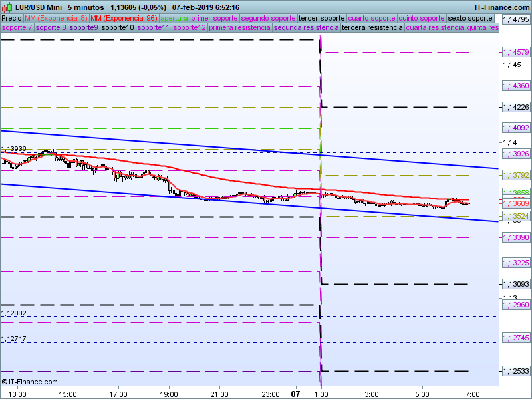Click the '© IT-Finance.com' copyright text
Screen dimensions: 532x399
[x=29, y=382]
